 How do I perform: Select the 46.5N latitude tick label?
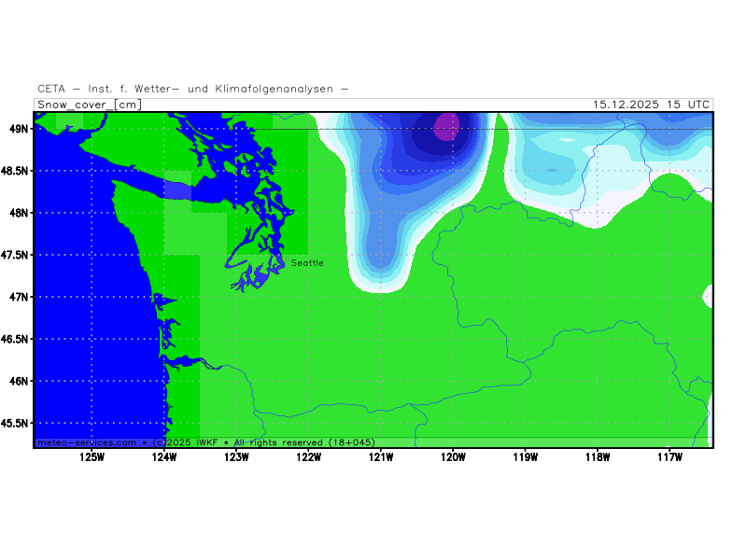14,339
